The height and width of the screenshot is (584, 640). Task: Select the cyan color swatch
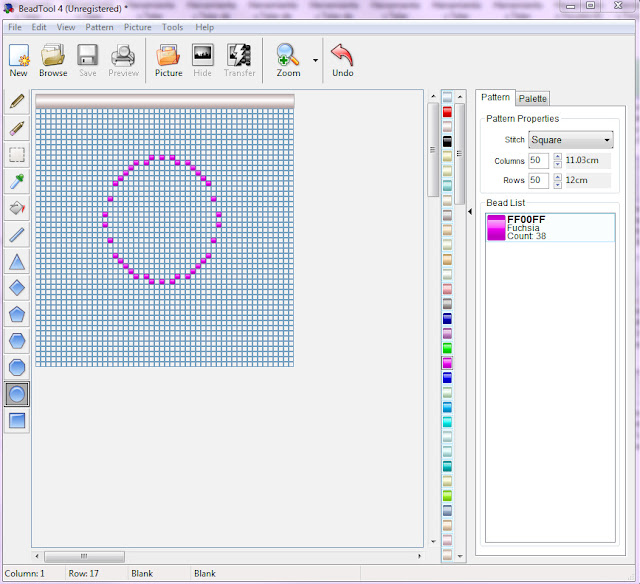pyautogui.click(x=447, y=422)
